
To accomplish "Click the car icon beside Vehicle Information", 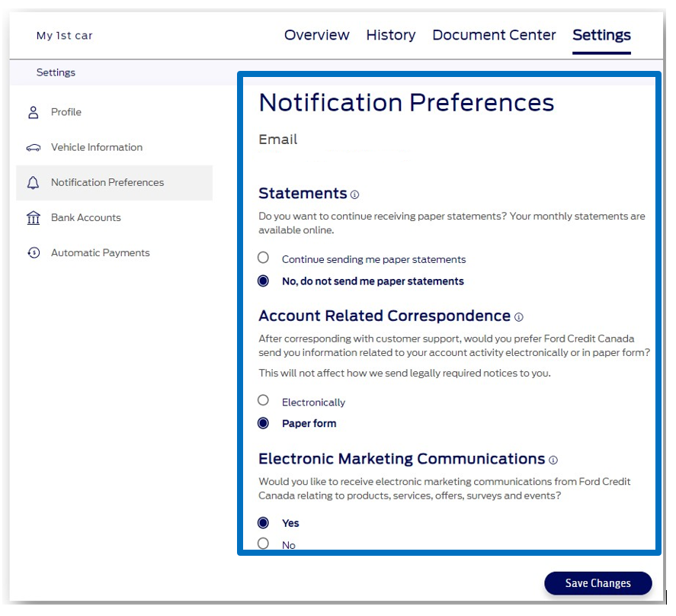I will 34,147.
